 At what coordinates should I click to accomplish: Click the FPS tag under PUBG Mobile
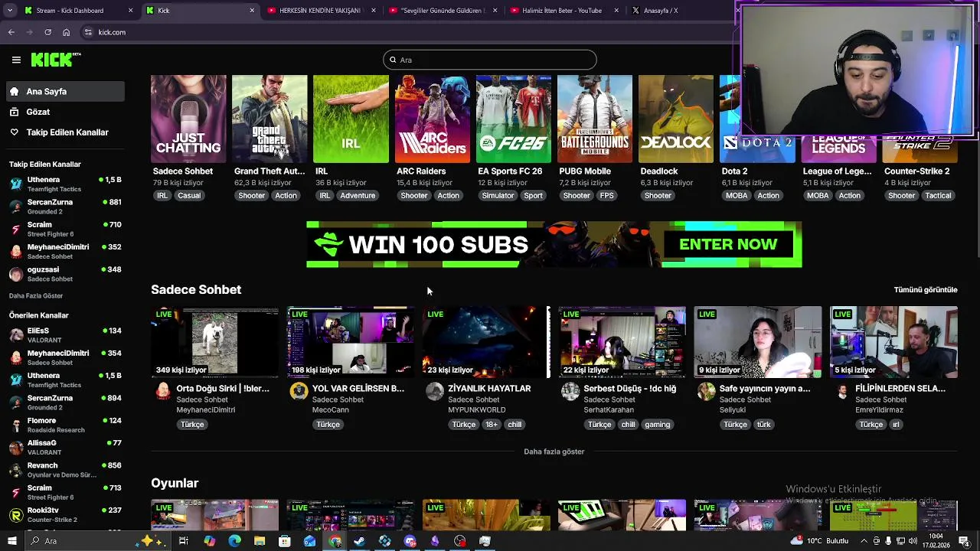[607, 196]
